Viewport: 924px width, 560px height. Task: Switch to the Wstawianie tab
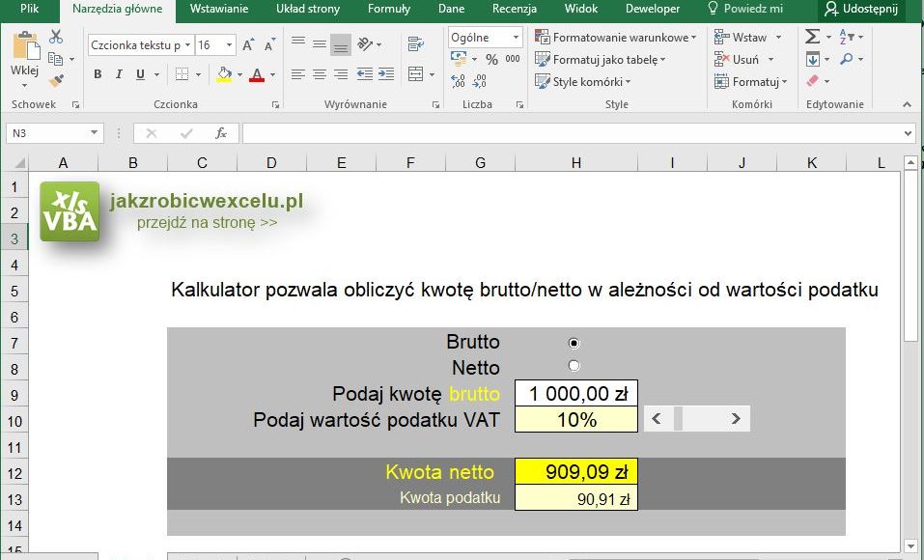[x=219, y=9]
